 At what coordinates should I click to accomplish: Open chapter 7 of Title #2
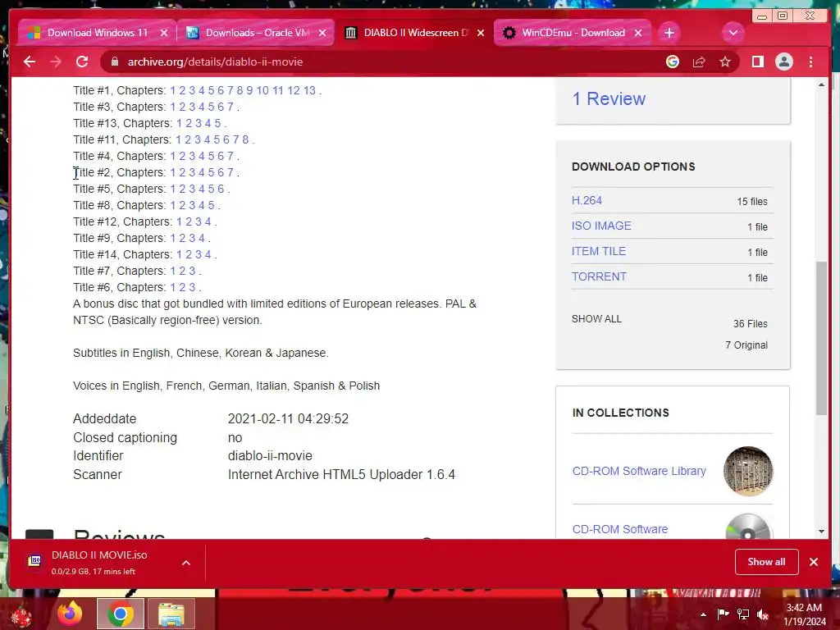[231, 172]
